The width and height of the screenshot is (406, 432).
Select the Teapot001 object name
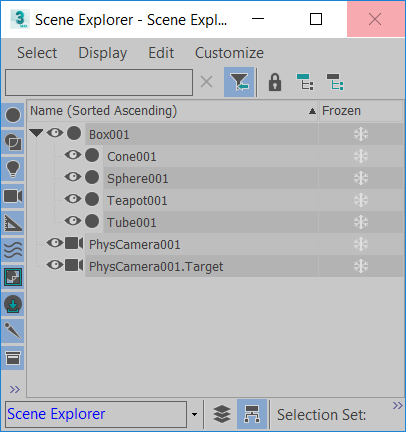pos(137,201)
